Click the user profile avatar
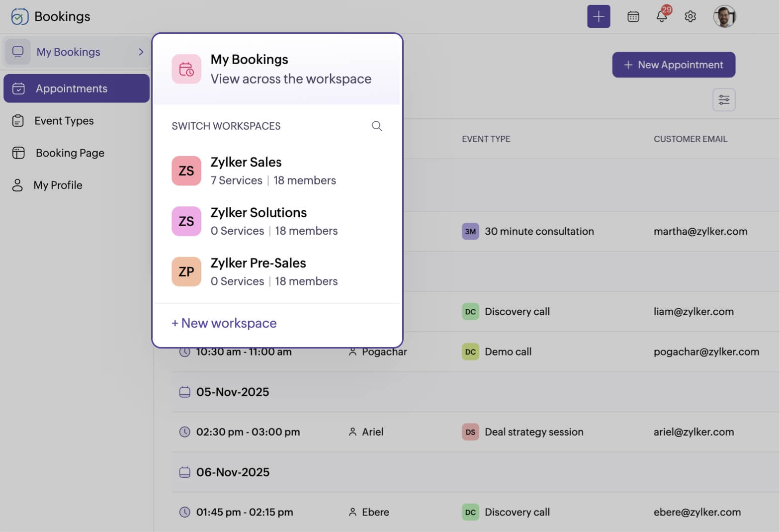Viewport: 780px width, 532px height. pos(724,16)
